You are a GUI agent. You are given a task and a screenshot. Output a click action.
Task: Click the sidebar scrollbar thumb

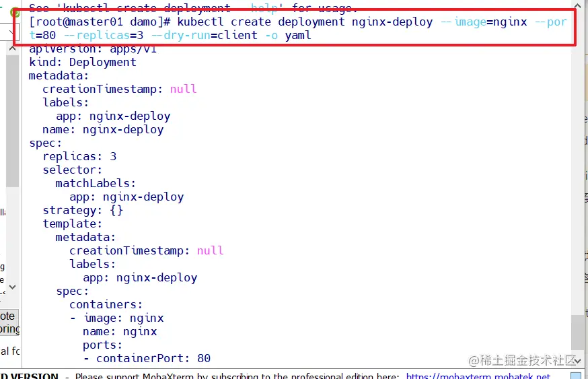(12, 120)
